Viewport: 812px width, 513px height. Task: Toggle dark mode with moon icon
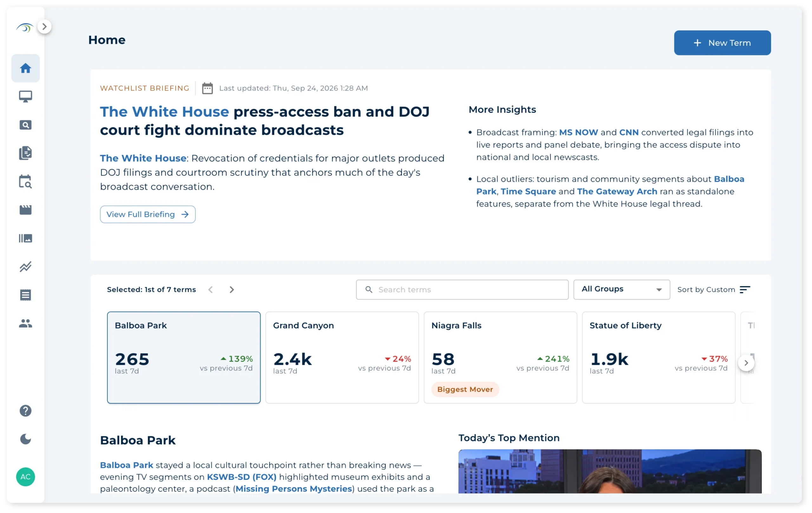pyautogui.click(x=25, y=439)
